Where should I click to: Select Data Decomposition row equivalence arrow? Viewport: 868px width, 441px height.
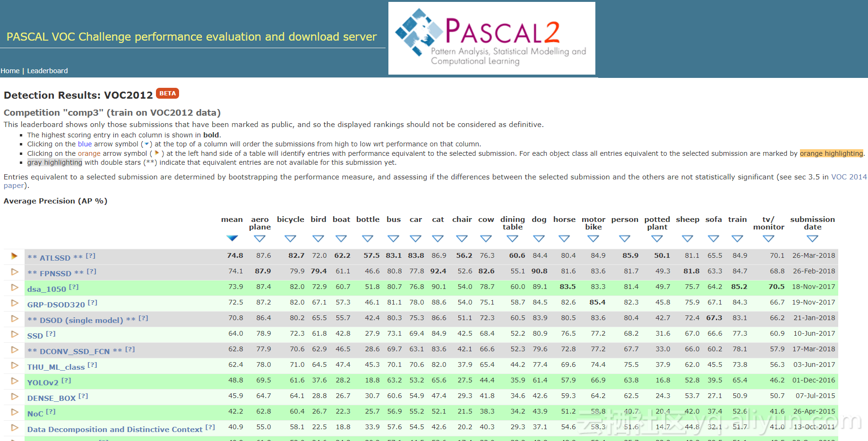point(14,427)
